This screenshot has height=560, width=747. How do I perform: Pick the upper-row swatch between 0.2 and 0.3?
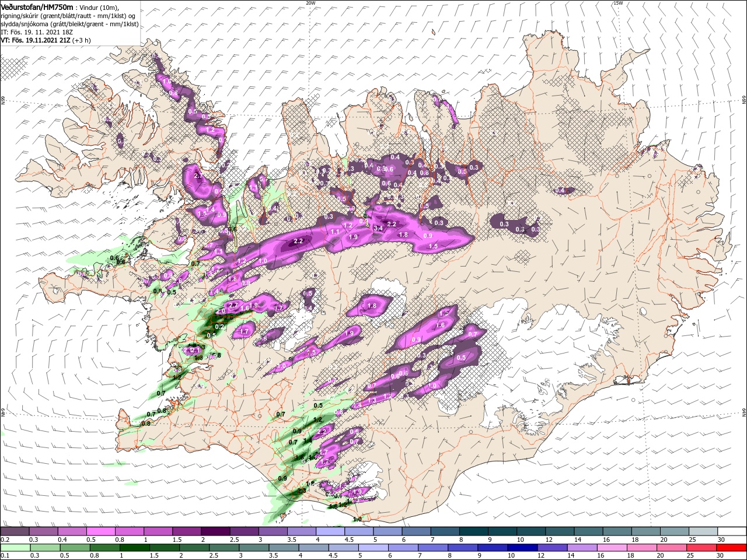[x=15, y=531]
